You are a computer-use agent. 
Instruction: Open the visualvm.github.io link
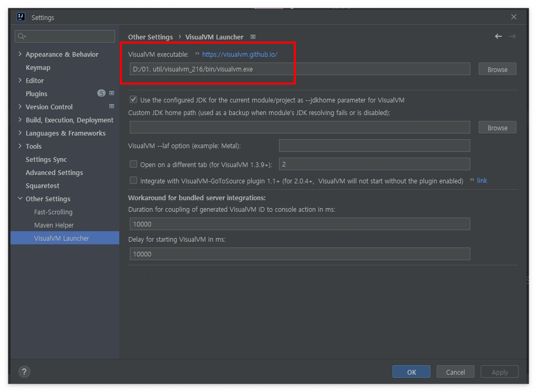point(240,54)
